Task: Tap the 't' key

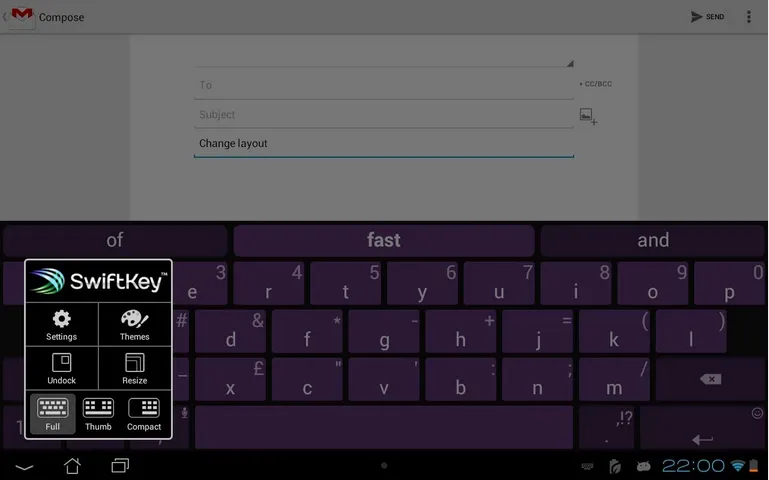Action: click(345, 283)
